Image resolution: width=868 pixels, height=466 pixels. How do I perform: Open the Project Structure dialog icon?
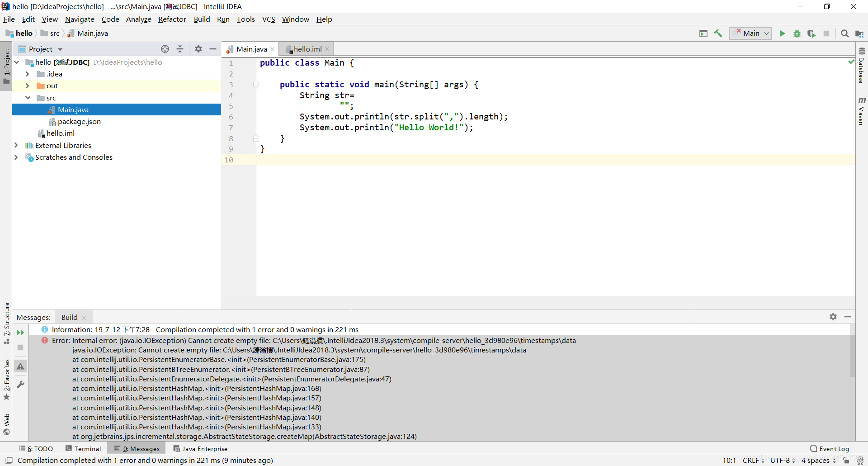tap(859, 34)
